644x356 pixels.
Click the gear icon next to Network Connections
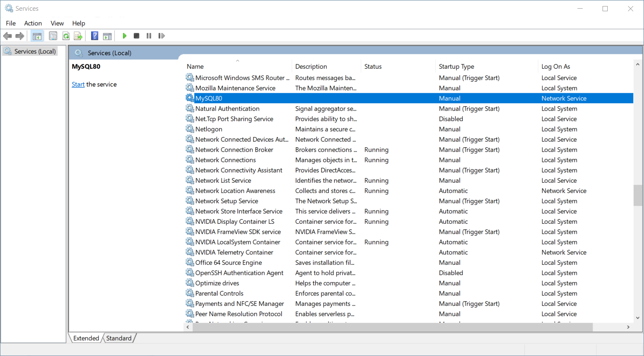(190, 160)
